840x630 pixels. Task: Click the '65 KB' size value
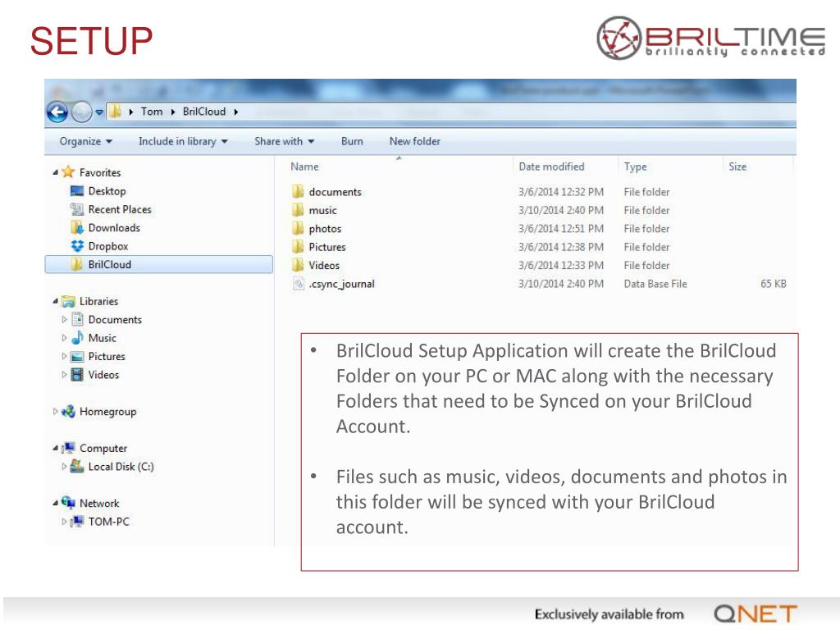click(x=774, y=284)
